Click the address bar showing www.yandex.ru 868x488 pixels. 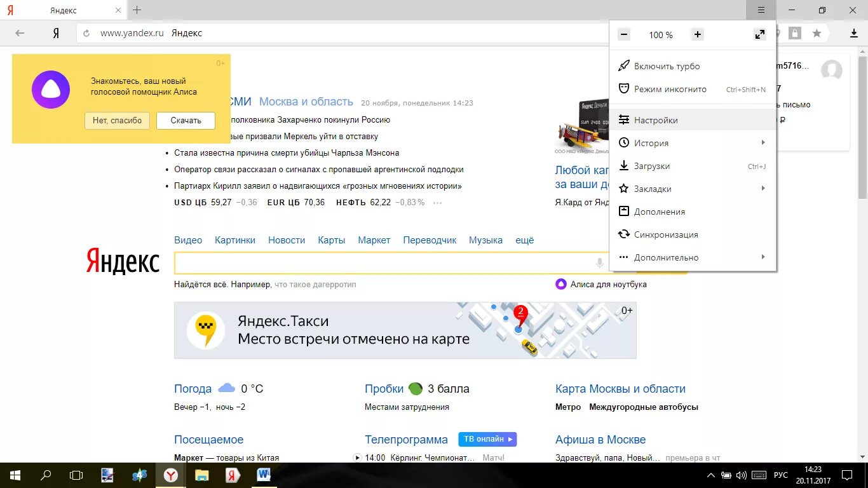343,33
